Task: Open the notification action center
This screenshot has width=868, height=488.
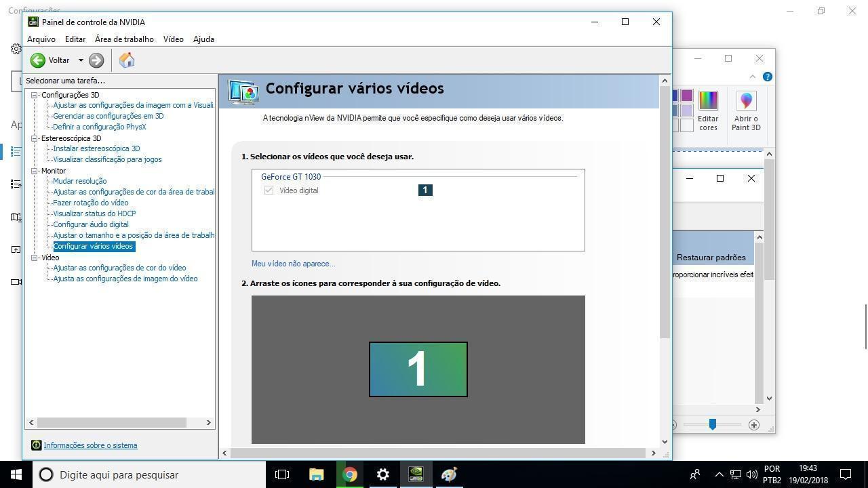Action: (846, 474)
